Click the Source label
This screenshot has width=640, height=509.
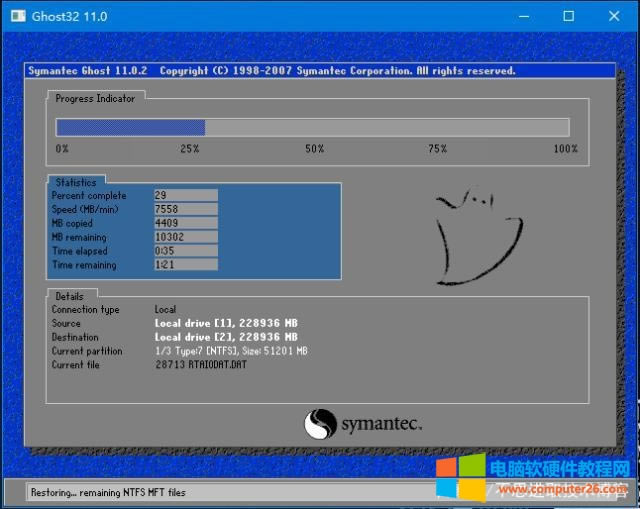pyautogui.click(x=66, y=323)
